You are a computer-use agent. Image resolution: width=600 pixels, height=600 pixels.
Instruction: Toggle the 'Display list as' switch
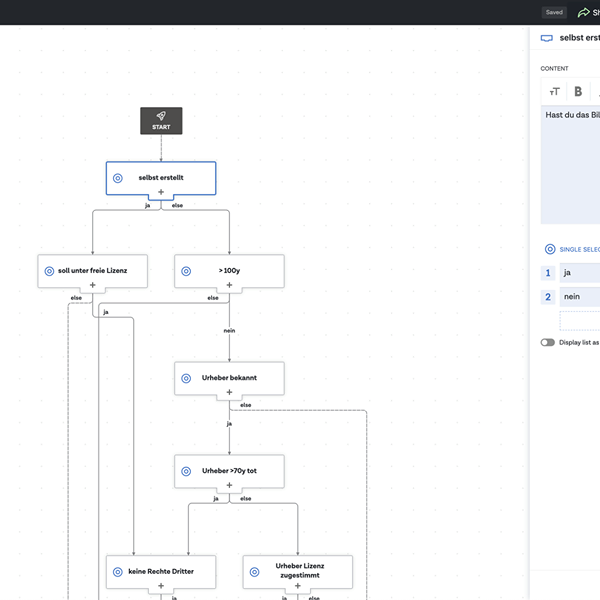[548, 342]
